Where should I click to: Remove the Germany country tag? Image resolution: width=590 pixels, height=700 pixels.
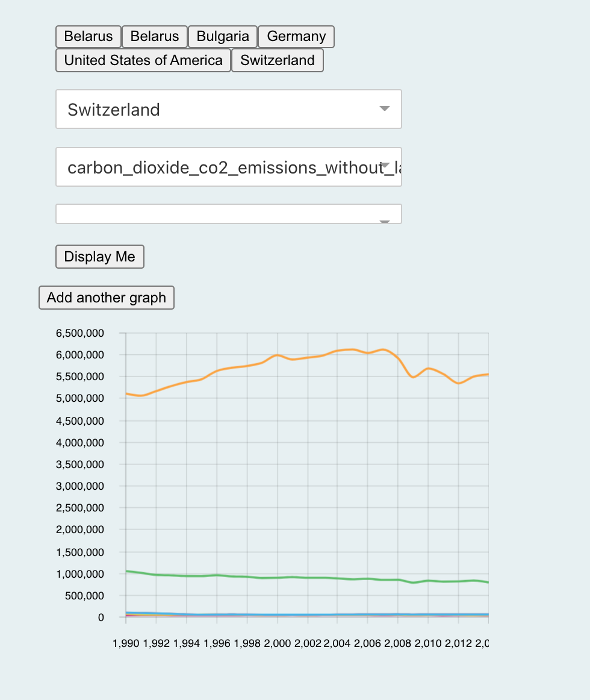pyautogui.click(x=296, y=36)
